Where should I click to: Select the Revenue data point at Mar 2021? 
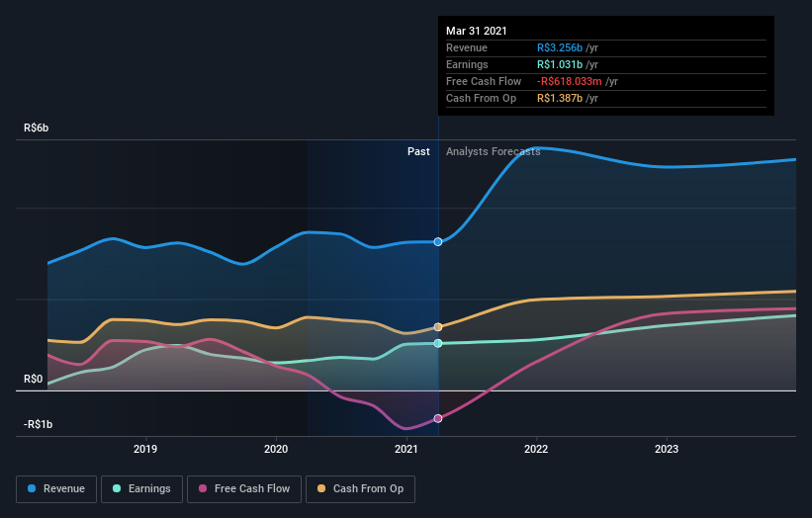(x=438, y=241)
